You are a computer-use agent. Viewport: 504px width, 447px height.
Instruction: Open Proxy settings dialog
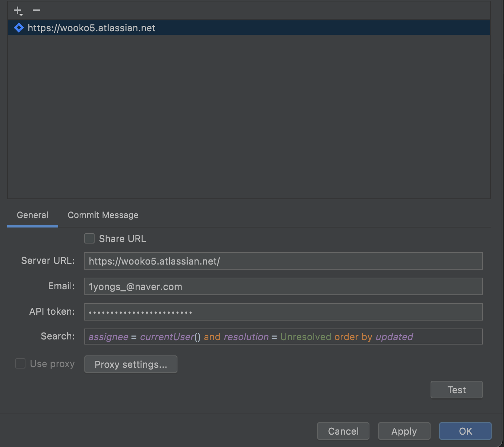tap(131, 364)
